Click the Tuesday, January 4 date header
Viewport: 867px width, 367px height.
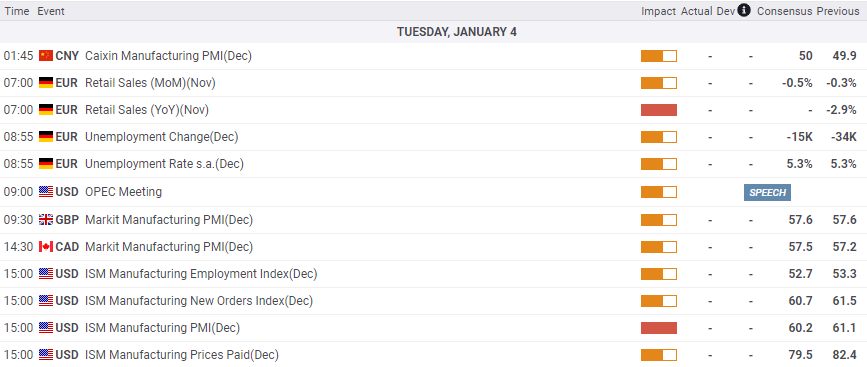click(457, 32)
